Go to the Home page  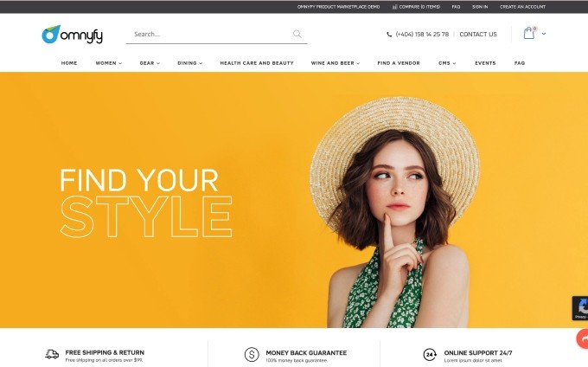click(x=69, y=63)
